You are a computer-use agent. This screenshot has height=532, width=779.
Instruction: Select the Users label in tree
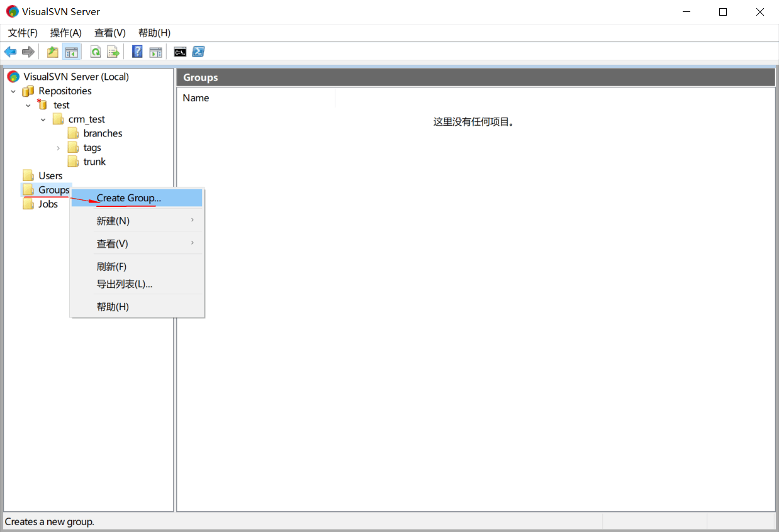tap(50, 175)
